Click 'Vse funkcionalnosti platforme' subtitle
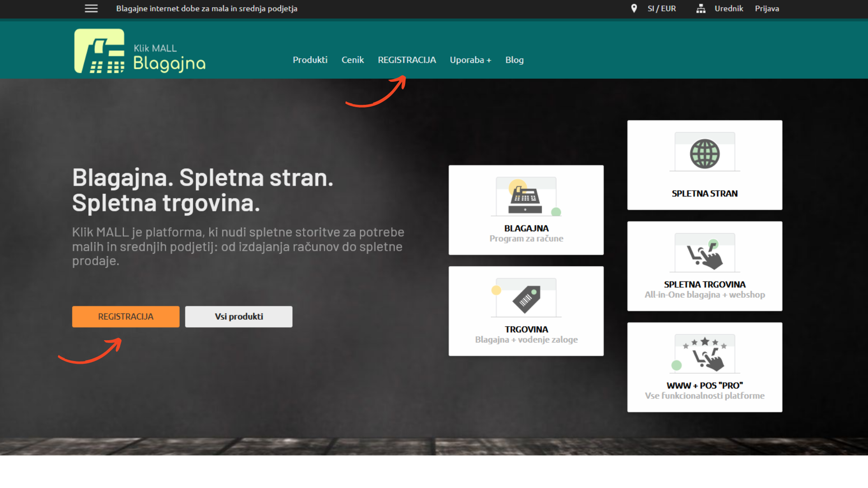868x488 pixels. (x=704, y=395)
